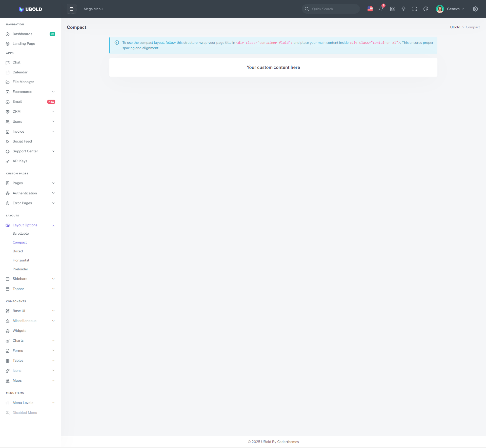Focus the Quick Search field
Image resolution: width=486 pixels, height=448 pixels.
[x=331, y=9]
